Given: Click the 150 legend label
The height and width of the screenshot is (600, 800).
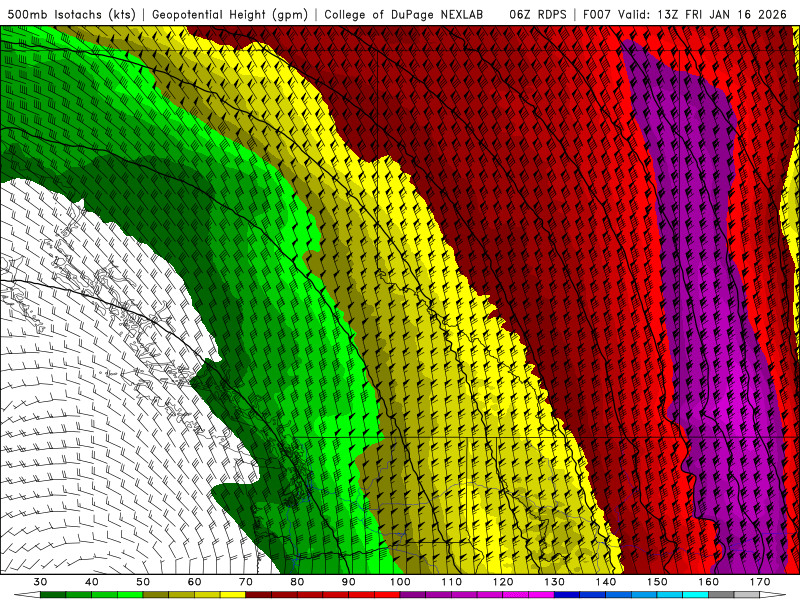Looking at the screenshot, I should click(x=657, y=582).
